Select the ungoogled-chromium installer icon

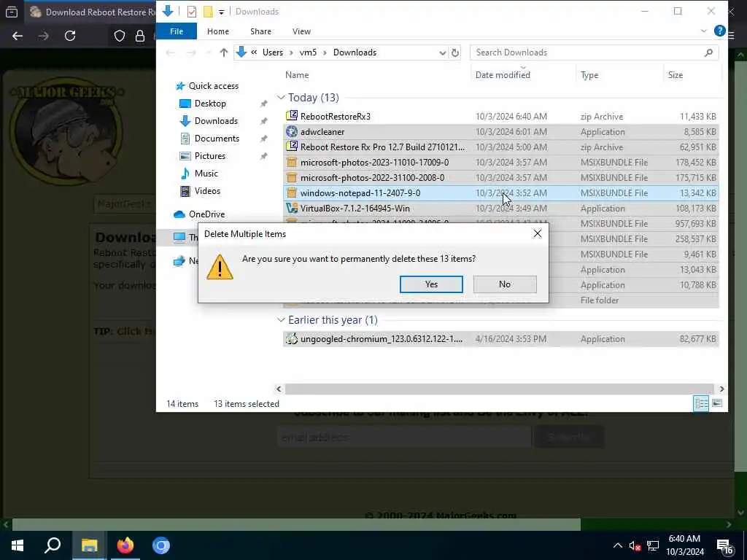tap(292, 338)
